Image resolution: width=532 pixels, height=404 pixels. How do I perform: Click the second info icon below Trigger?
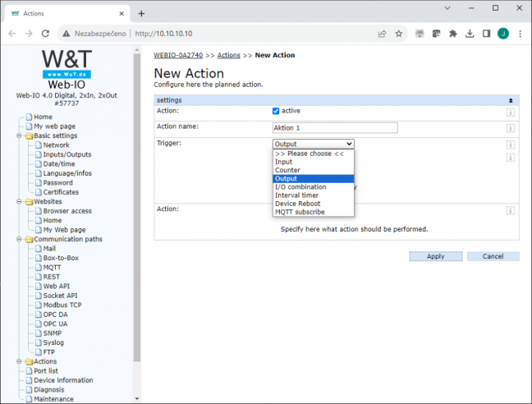point(511,158)
